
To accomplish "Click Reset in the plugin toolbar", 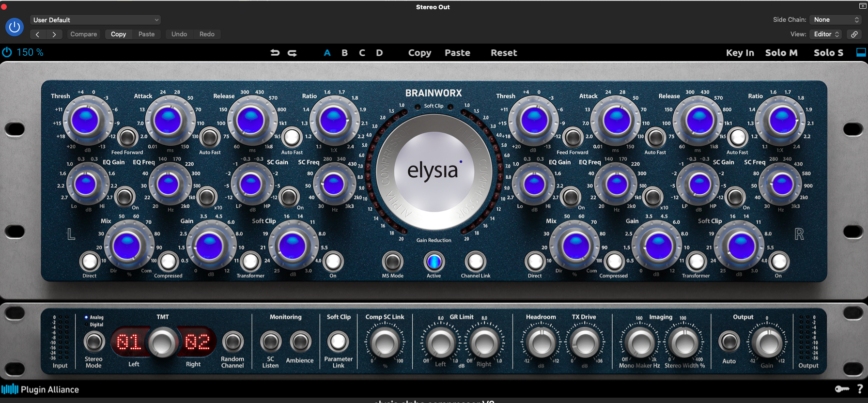I will 504,53.
